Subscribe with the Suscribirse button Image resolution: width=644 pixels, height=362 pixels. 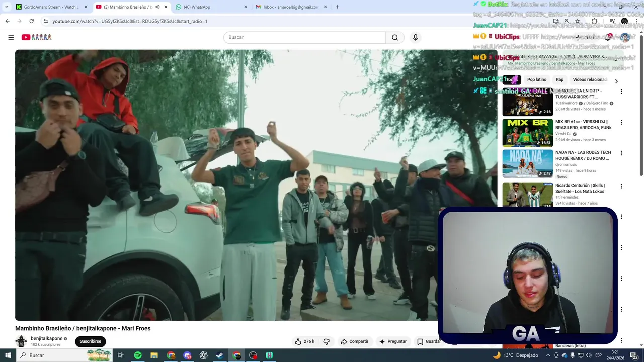(x=90, y=341)
